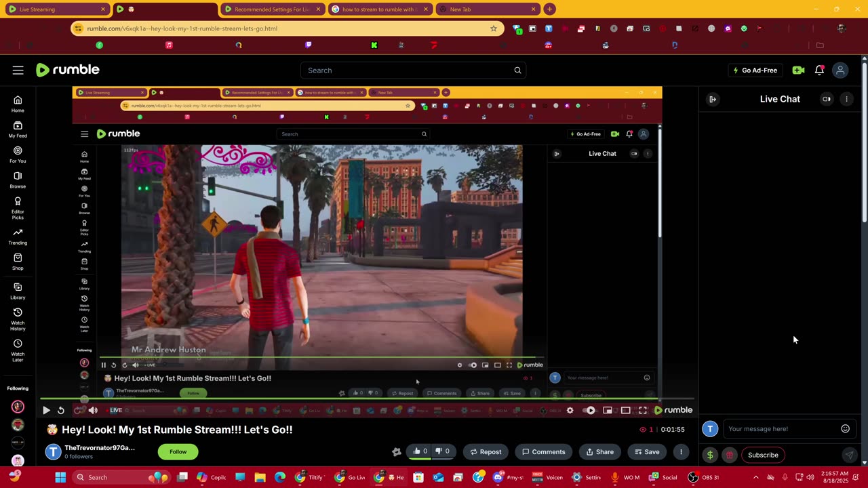
Task: Switch to Recommended Settings tab
Action: pos(272,9)
